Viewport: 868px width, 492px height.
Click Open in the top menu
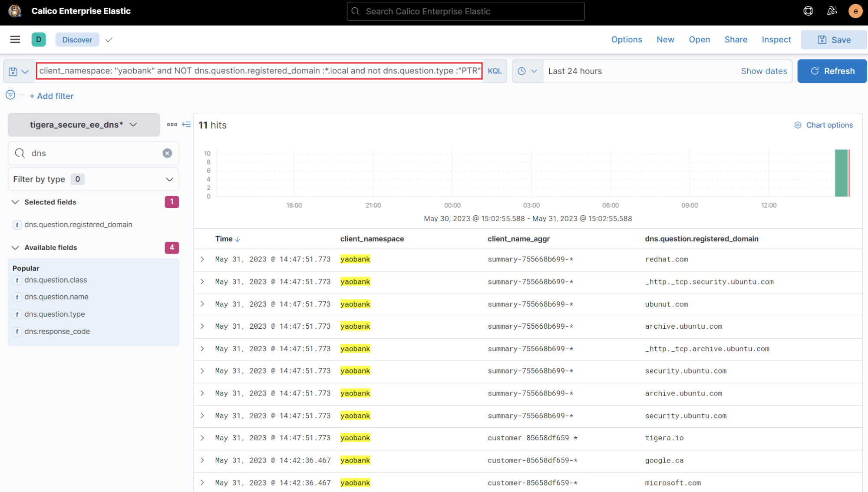click(x=700, y=40)
